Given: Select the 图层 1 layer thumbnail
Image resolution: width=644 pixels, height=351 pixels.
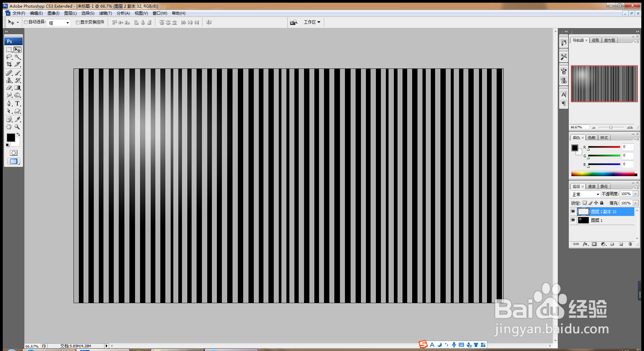Looking at the screenshot, I should [583, 220].
